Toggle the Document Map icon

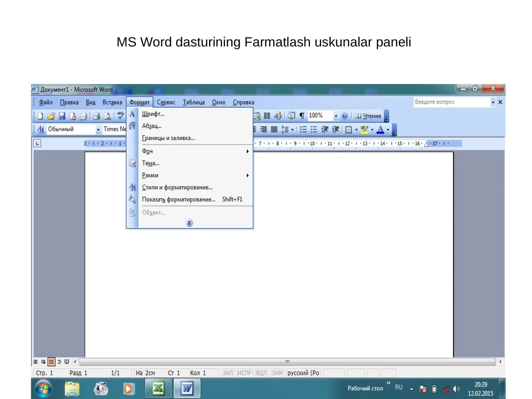291,116
